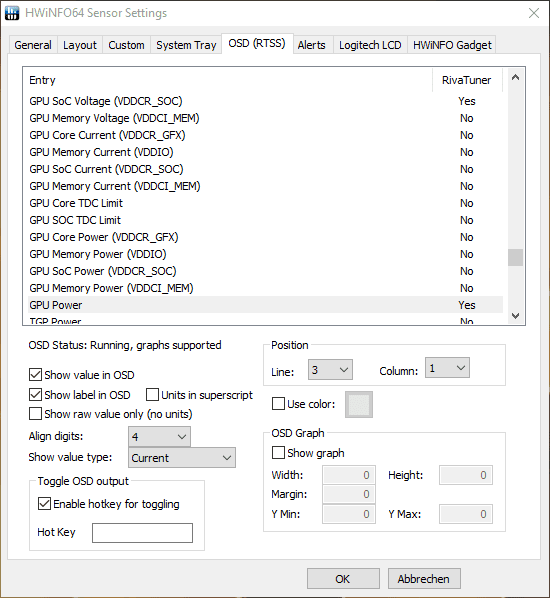Click the Use color swatch box

point(359,404)
